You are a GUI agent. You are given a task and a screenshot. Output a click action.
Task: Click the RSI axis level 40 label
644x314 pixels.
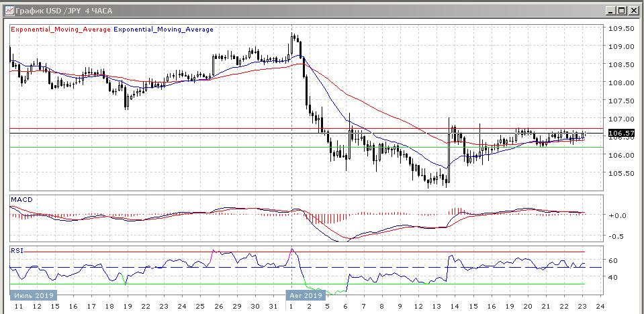[x=614, y=277]
